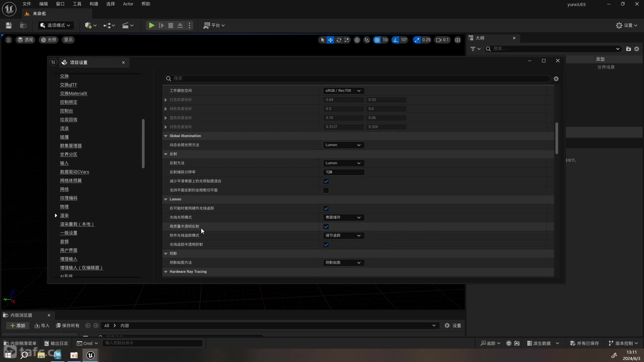Activate the translate gizmo tool
Image resolution: width=644 pixels, height=362 pixels.
point(330,40)
